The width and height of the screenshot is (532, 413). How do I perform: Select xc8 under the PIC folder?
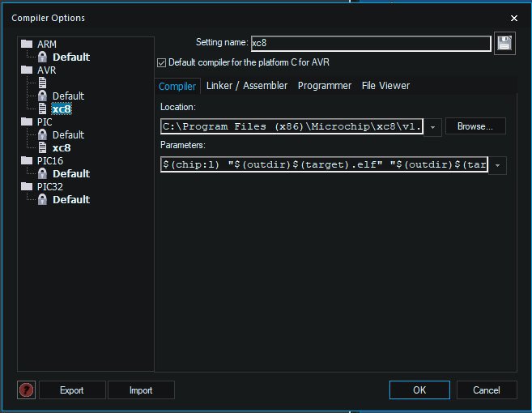click(x=62, y=147)
